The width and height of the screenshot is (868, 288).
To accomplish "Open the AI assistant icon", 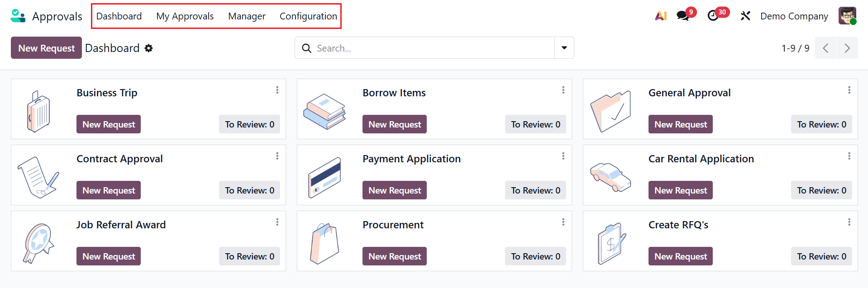I will (661, 16).
